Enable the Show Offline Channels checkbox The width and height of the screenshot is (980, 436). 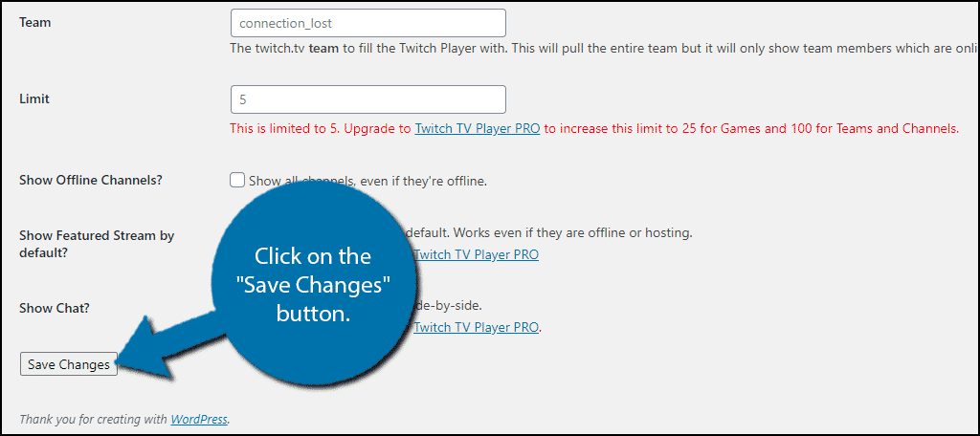tap(237, 181)
